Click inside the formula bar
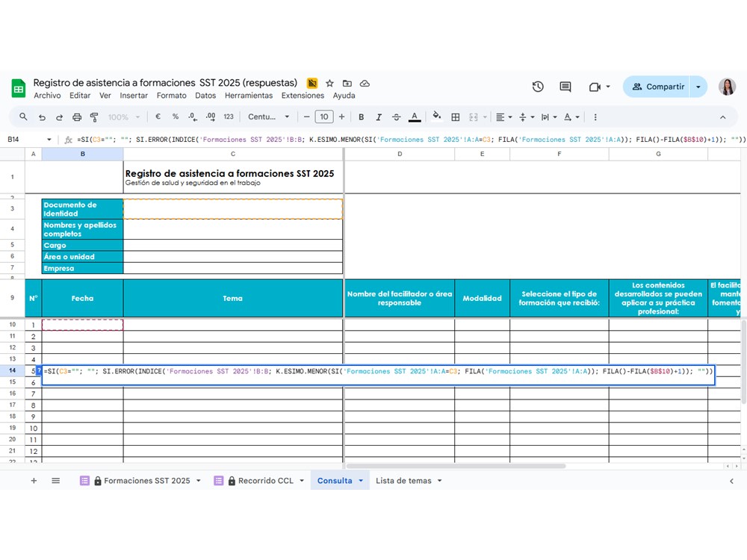 pos(411,140)
